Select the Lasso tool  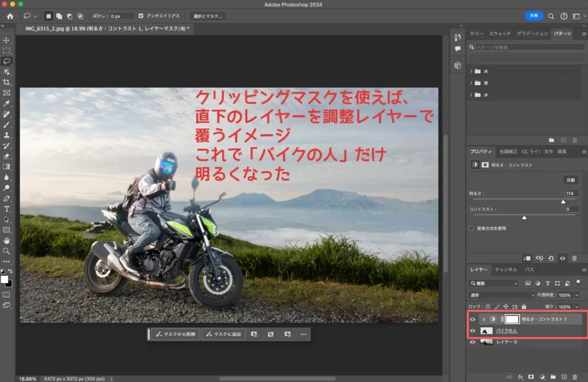(7, 61)
